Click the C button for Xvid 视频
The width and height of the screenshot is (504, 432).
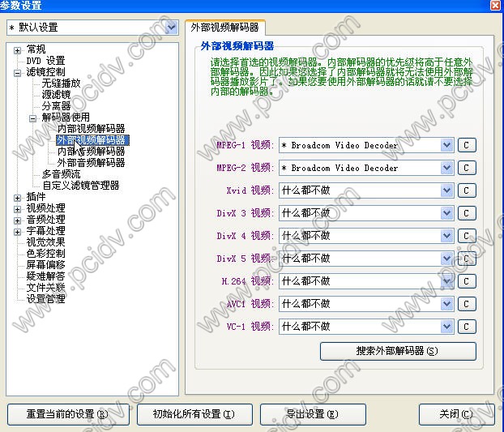[x=467, y=190]
